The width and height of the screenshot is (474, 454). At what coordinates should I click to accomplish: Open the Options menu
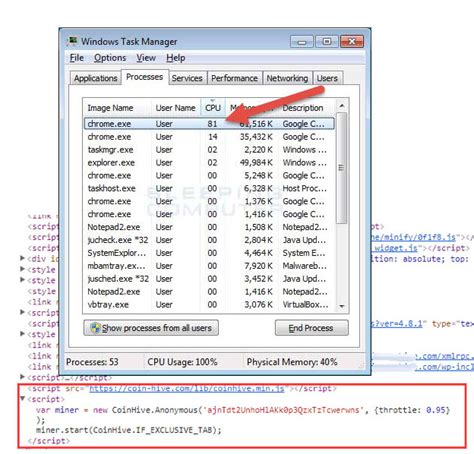[x=110, y=58]
